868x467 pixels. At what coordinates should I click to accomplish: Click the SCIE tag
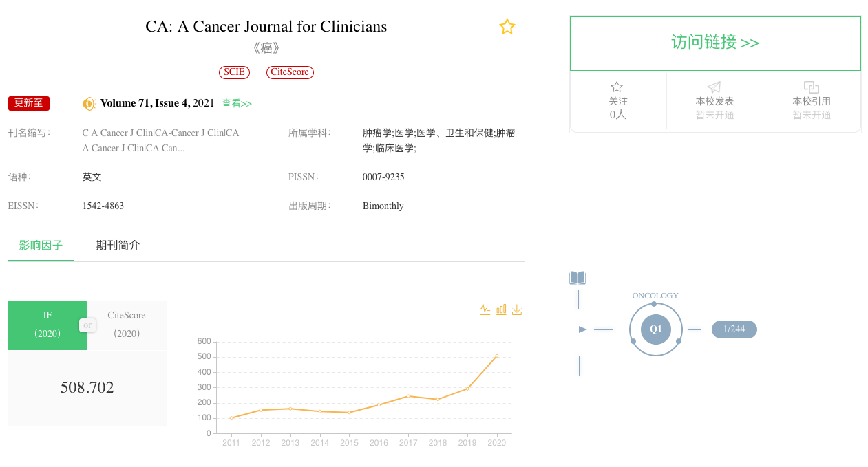(x=234, y=72)
